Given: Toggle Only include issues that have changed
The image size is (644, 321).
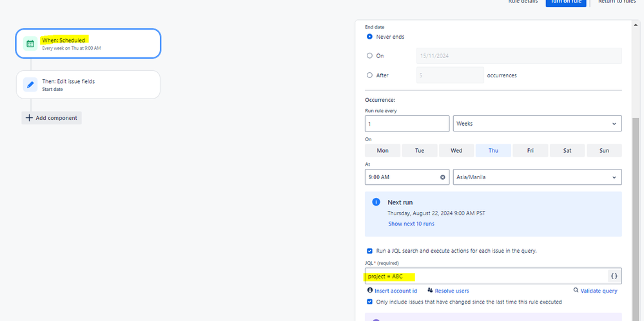Looking at the screenshot, I should [x=369, y=302].
